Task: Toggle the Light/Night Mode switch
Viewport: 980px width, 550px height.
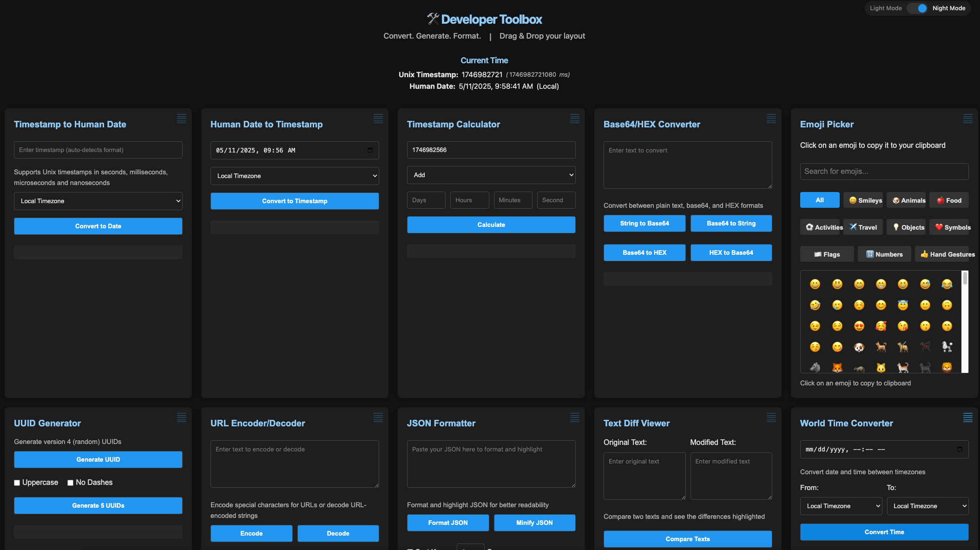Action: (x=918, y=8)
